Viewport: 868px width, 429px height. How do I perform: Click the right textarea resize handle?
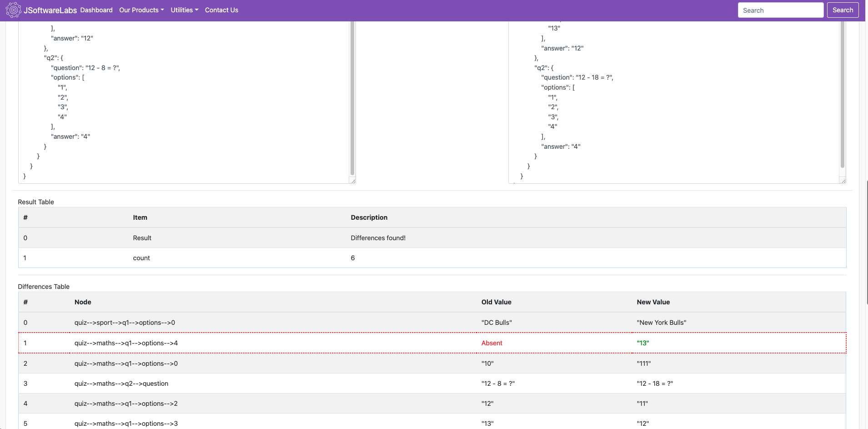pos(843,181)
